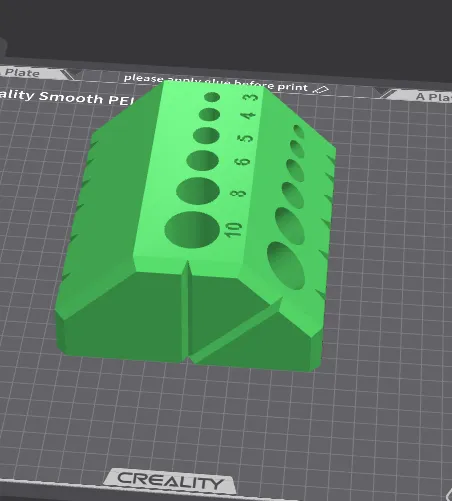Click the largest hole on the right angled face
The image size is (452, 501).
[x=286, y=266]
